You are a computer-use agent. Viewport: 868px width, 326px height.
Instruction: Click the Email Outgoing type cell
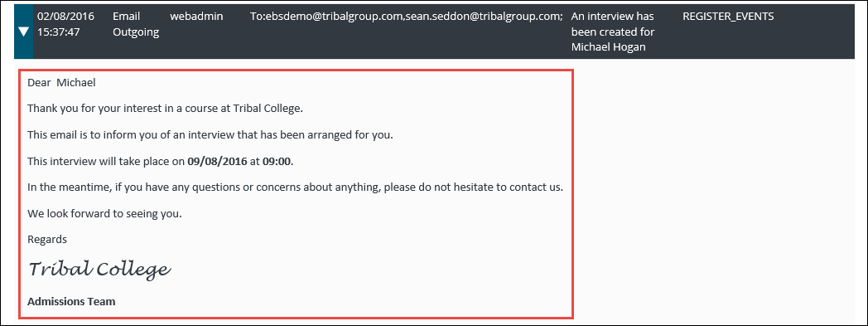click(136, 24)
